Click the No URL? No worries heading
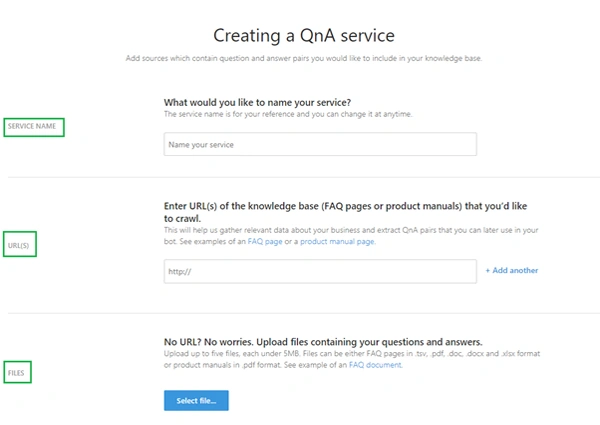 click(323, 342)
